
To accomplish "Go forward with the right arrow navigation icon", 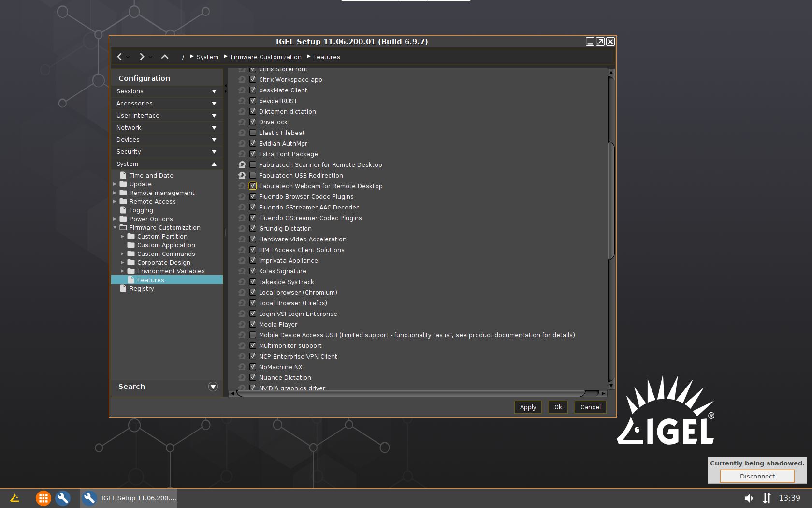I will (x=142, y=57).
